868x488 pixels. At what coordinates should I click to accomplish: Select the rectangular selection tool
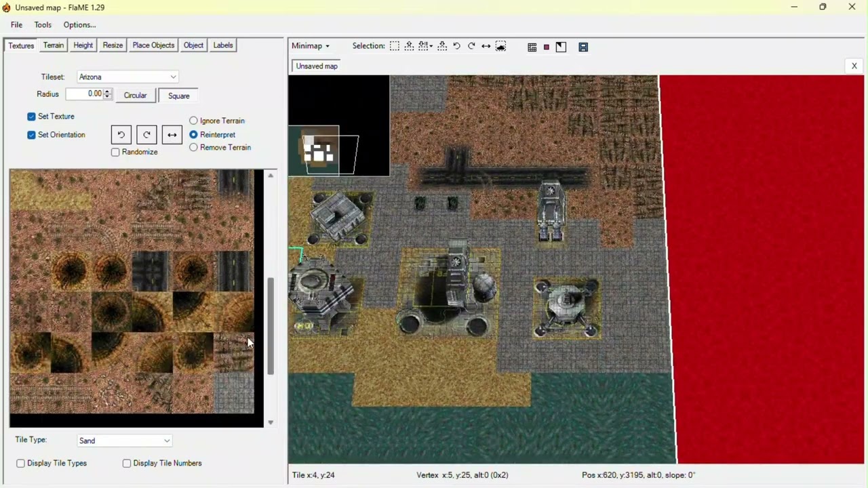(x=395, y=46)
